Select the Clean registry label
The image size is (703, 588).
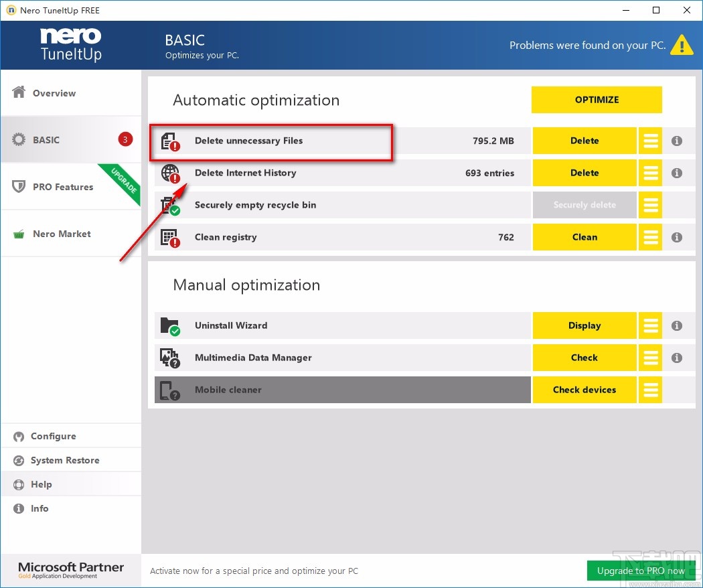pyautogui.click(x=226, y=237)
